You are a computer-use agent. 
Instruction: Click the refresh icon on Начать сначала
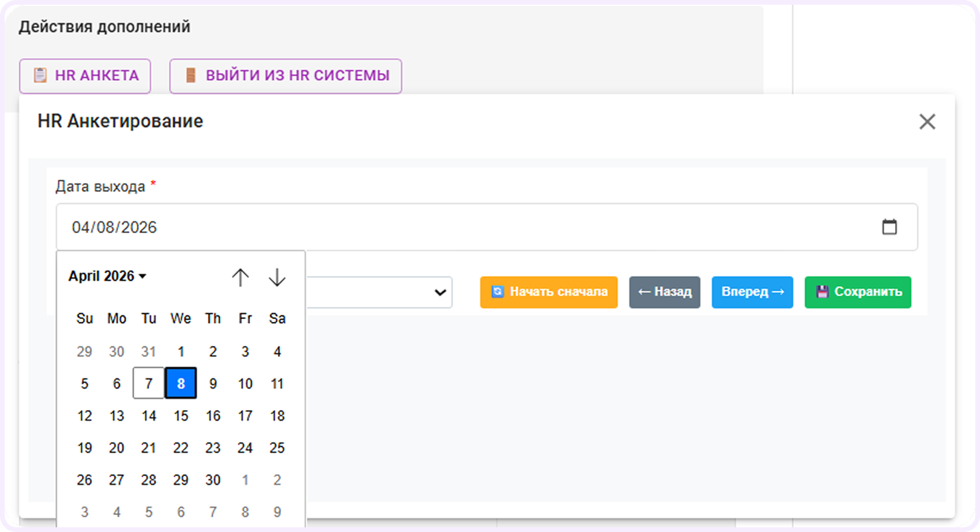coord(498,292)
